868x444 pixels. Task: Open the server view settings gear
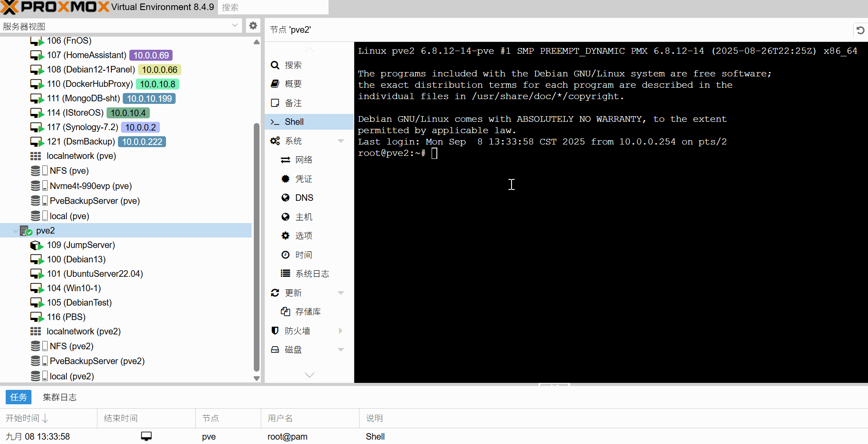(x=253, y=26)
